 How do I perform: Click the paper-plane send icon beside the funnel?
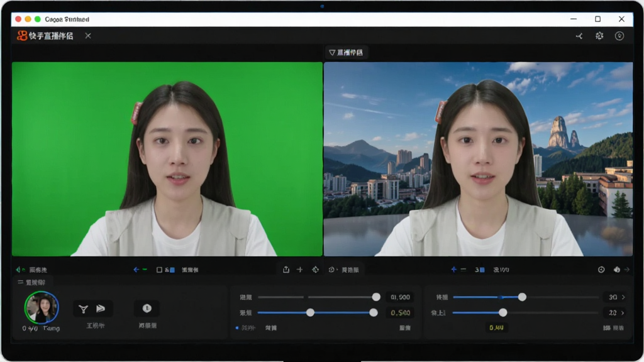point(101,309)
